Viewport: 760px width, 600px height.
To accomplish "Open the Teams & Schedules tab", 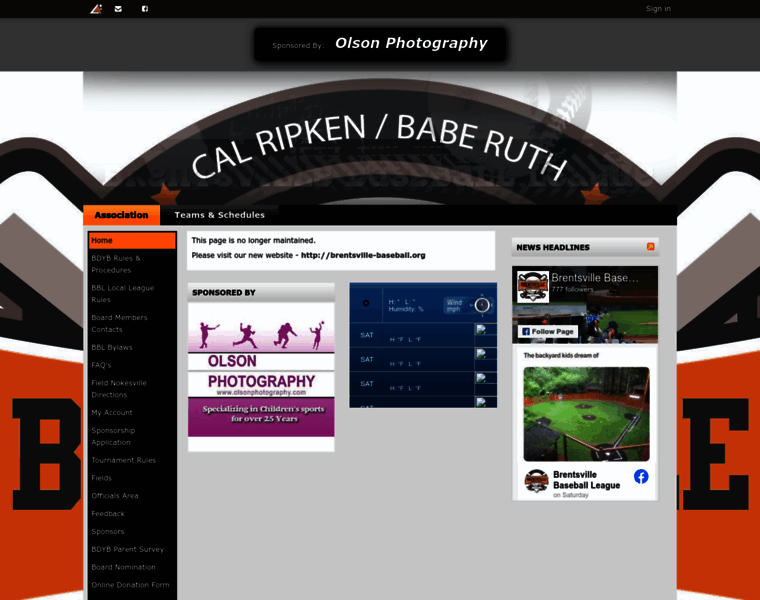I will (220, 215).
